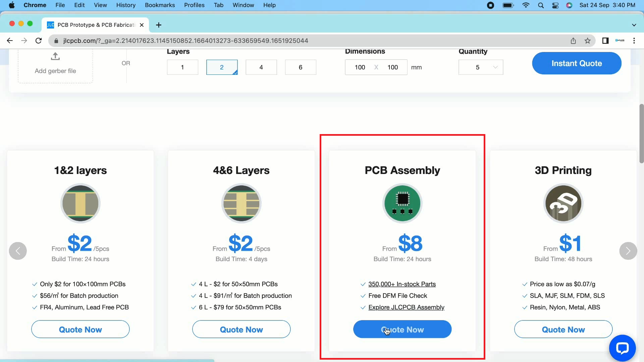Click the Siri icon in menu bar

(x=569, y=5)
